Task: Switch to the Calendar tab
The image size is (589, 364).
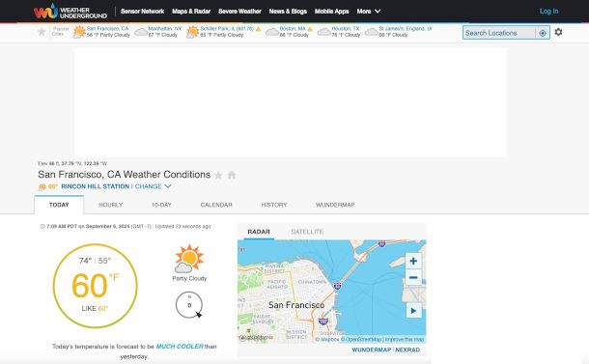Action: [216, 205]
